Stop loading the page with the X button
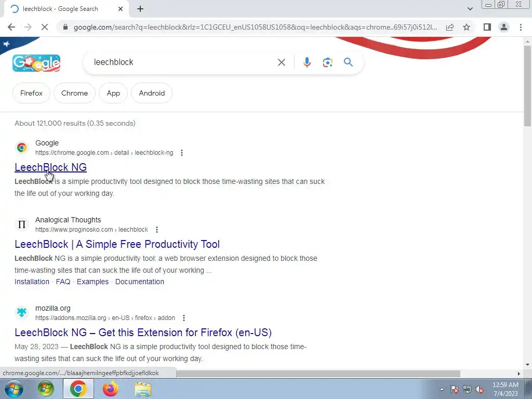The height and width of the screenshot is (399, 532). click(45, 27)
